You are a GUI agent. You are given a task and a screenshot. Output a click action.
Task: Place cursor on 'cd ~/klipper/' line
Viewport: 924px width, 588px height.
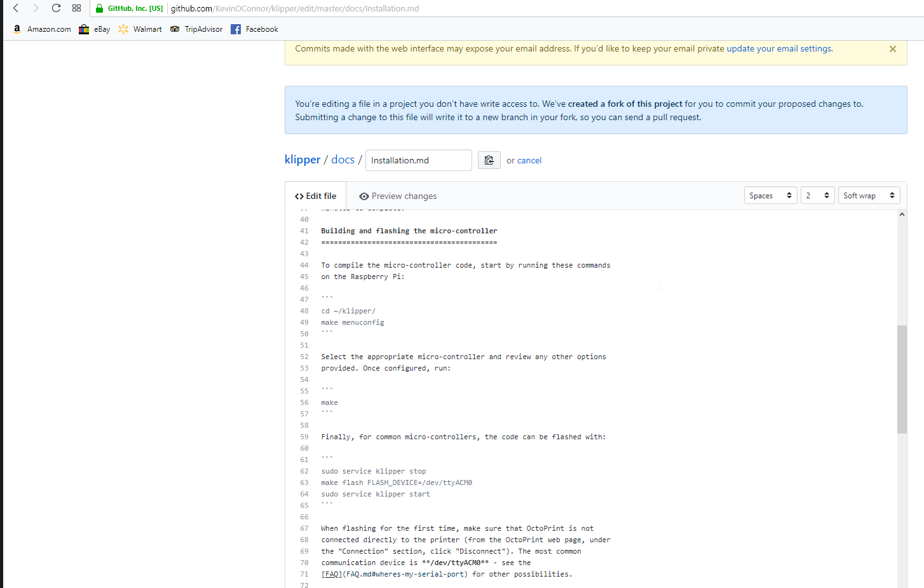[x=348, y=311]
